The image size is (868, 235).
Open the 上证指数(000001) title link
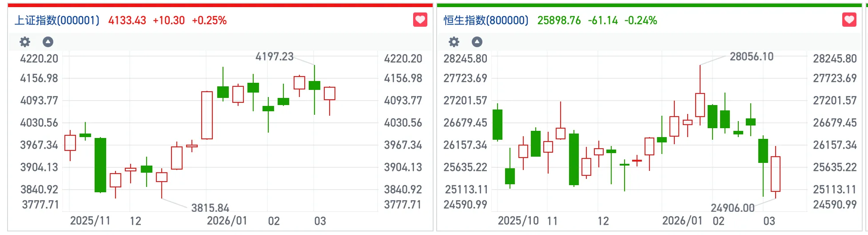[57, 20]
